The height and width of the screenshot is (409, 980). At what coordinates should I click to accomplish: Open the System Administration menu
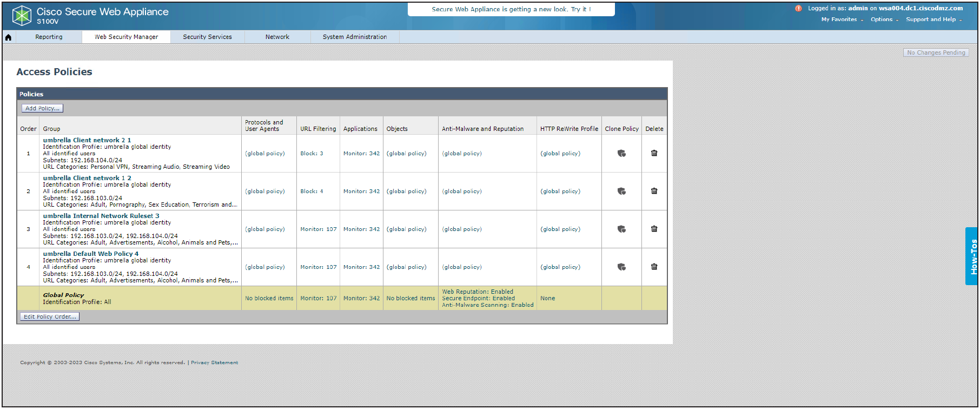(355, 37)
